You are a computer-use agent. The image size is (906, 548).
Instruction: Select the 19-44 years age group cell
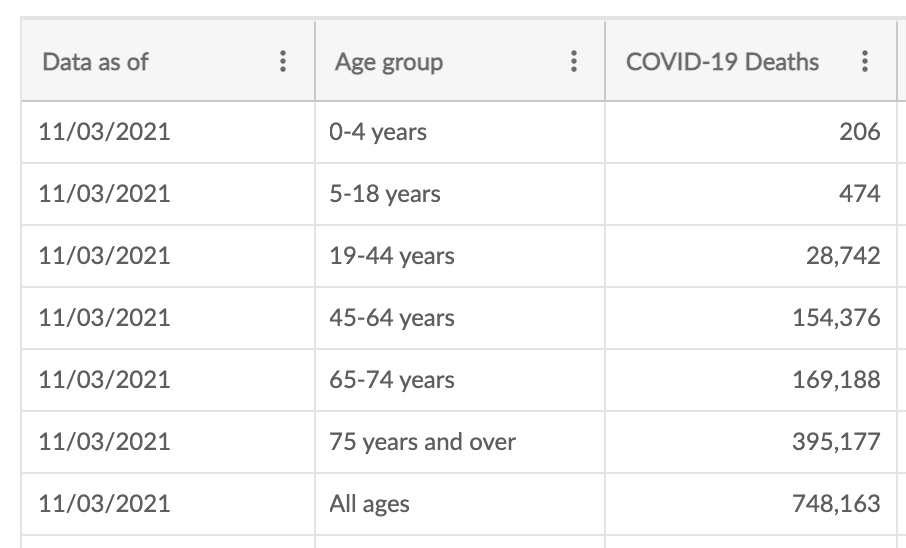tap(460, 256)
